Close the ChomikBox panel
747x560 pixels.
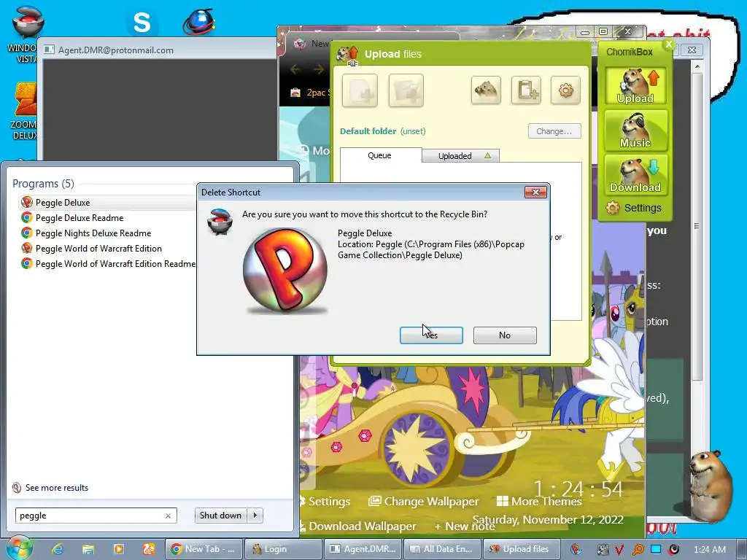pyautogui.click(x=669, y=44)
